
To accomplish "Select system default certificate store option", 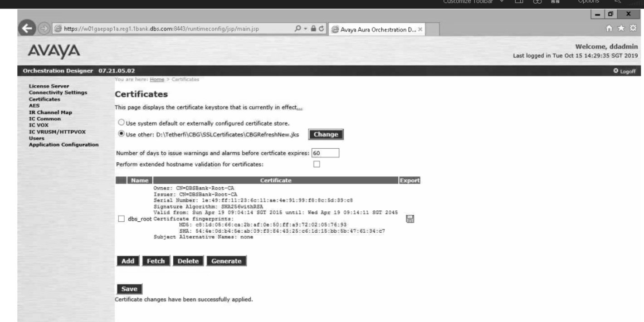I will click(x=121, y=123).
